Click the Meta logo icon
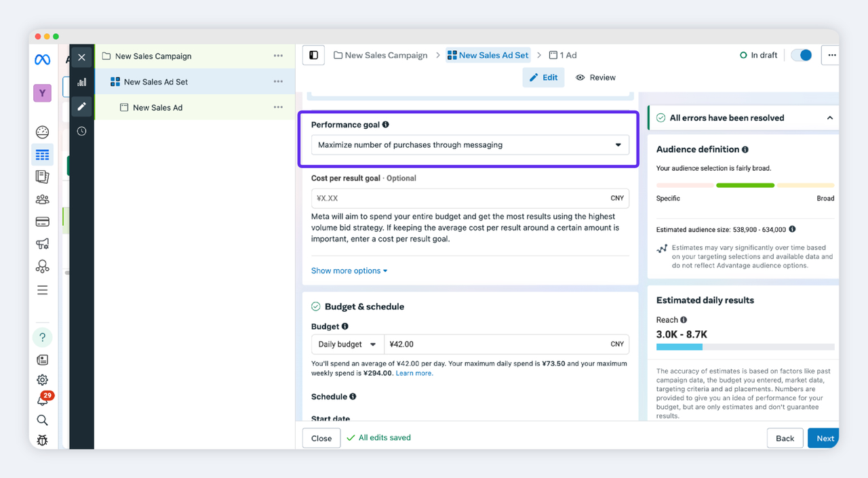Viewport: 868px width, 478px height. coord(42,60)
